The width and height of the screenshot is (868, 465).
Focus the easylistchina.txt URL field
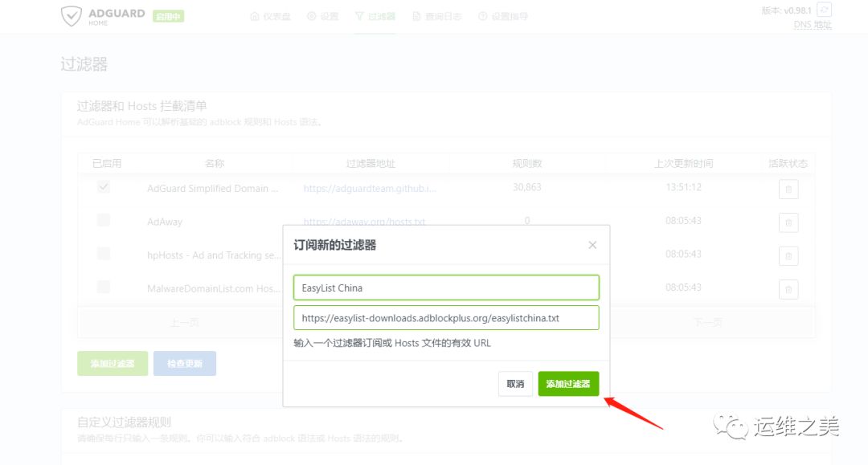(446, 318)
